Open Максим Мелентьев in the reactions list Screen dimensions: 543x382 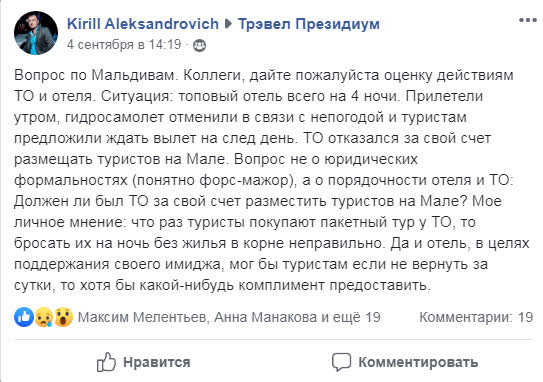click(x=143, y=317)
